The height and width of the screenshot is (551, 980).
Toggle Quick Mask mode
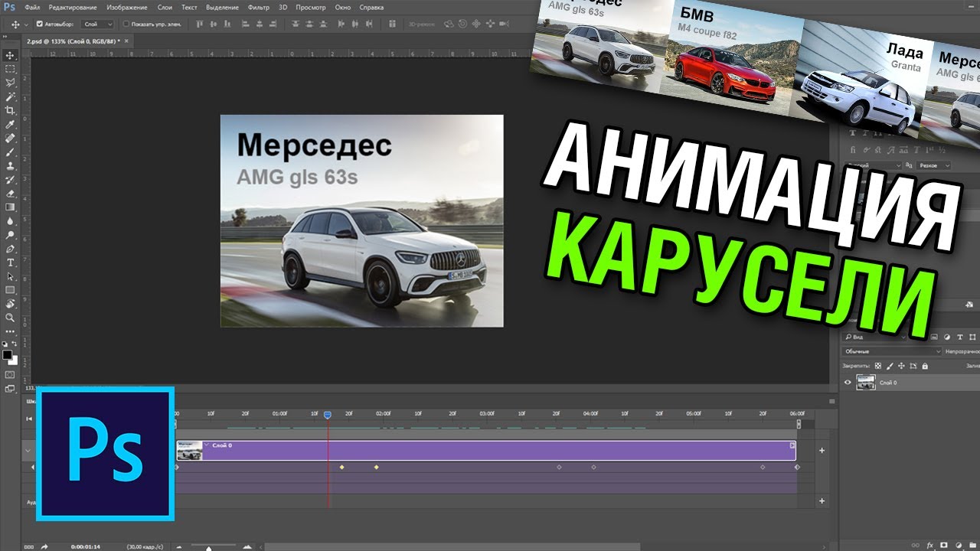tap(10, 375)
